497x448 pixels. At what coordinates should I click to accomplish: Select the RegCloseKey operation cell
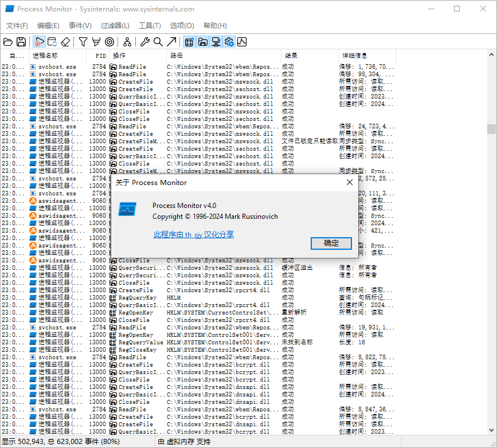pos(137,350)
